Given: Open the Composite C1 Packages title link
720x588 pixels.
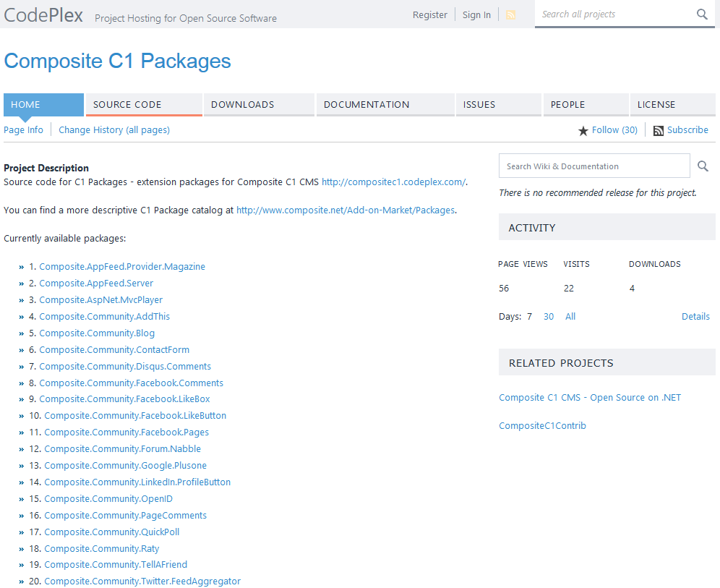Looking at the screenshot, I should click(118, 61).
